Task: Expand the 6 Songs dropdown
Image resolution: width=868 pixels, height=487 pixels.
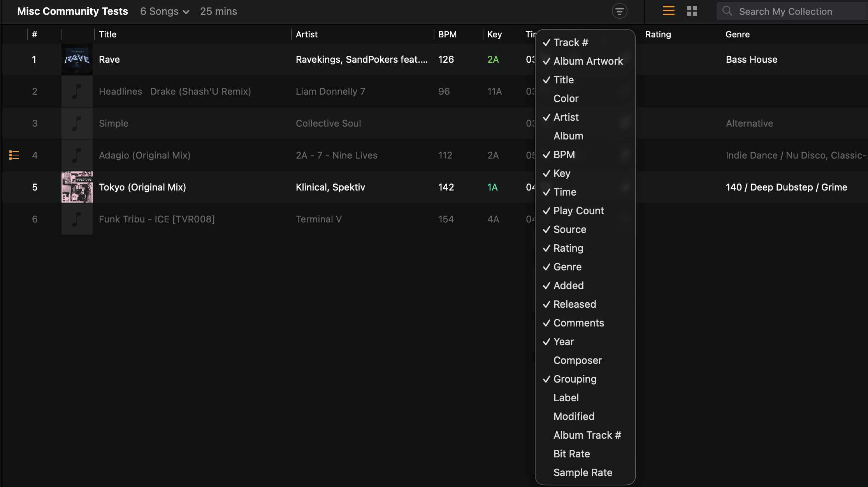Action: pyautogui.click(x=165, y=12)
